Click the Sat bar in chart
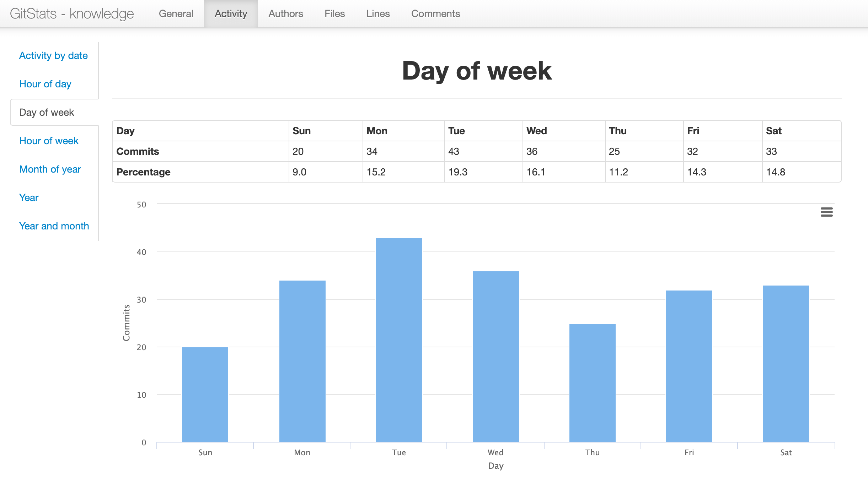This screenshot has height=483, width=868. point(786,363)
